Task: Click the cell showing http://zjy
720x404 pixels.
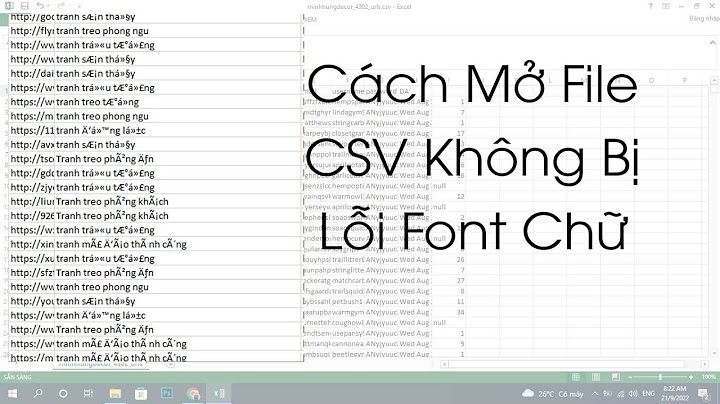Action: (x=32, y=187)
